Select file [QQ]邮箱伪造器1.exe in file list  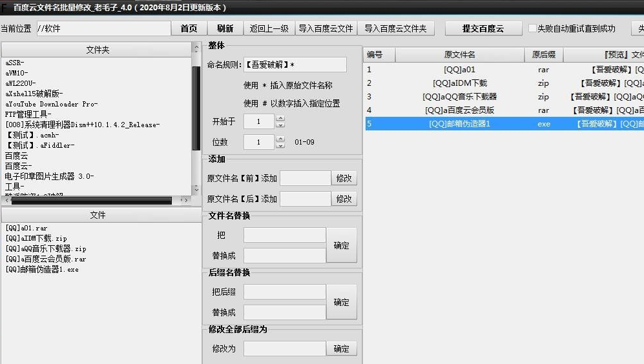[42, 269]
